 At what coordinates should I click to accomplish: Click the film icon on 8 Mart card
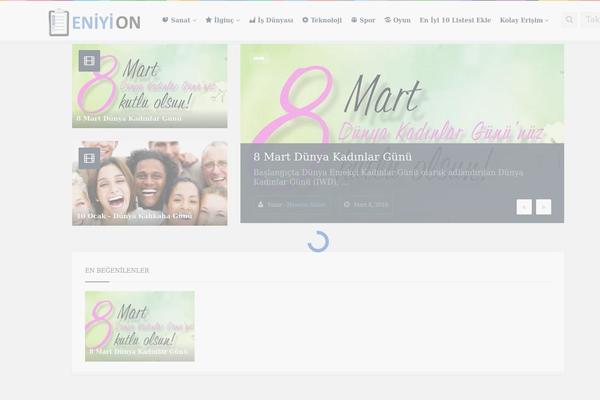(x=89, y=60)
